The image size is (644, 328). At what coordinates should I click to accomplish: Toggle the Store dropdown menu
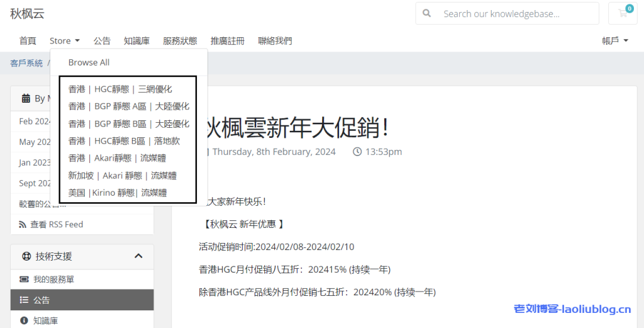click(x=64, y=41)
